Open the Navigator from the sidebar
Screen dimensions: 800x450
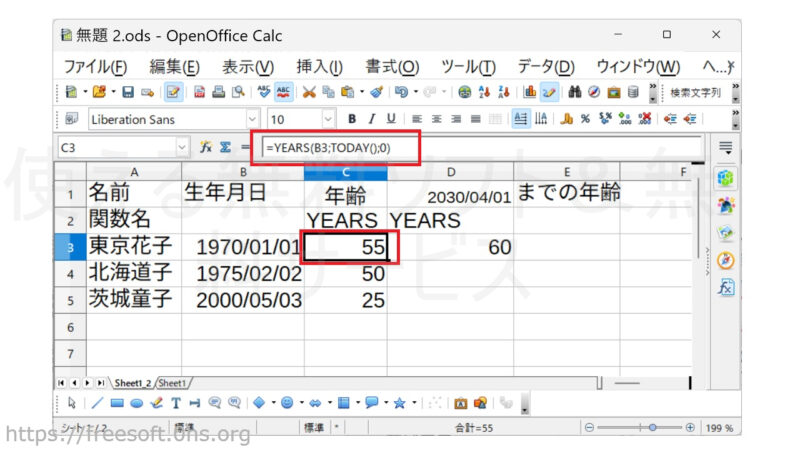click(x=727, y=260)
